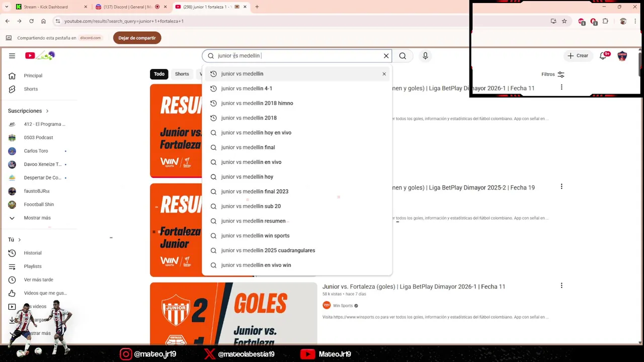The height and width of the screenshot is (362, 644).
Task: Choose suggestion 'junior vs medellin final 2023'
Action: 297,192
